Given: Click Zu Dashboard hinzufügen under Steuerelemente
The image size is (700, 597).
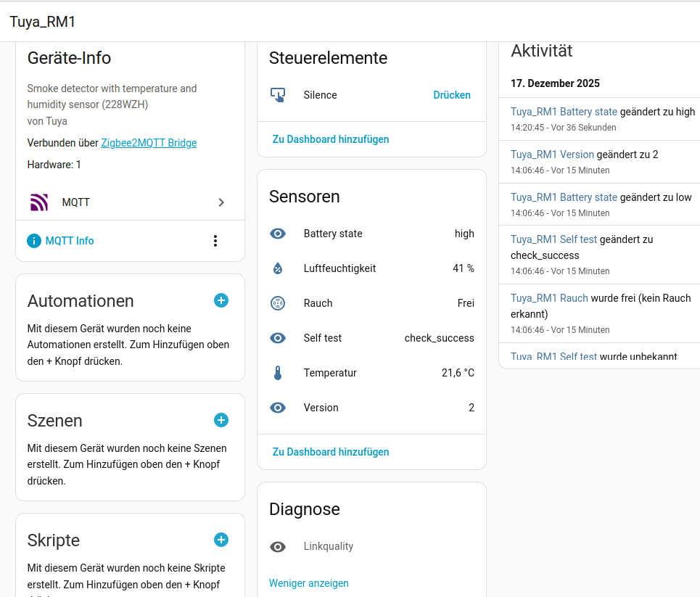Looking at the screenshot, I should pyautogui.click(x=331, y=139).
